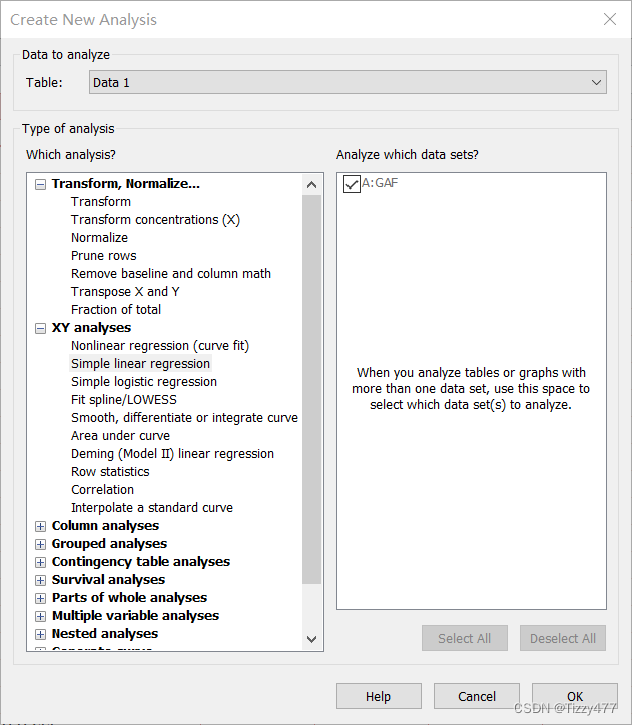Select Simple linear regression
632x725 pixels.
(x=140, y=364)
